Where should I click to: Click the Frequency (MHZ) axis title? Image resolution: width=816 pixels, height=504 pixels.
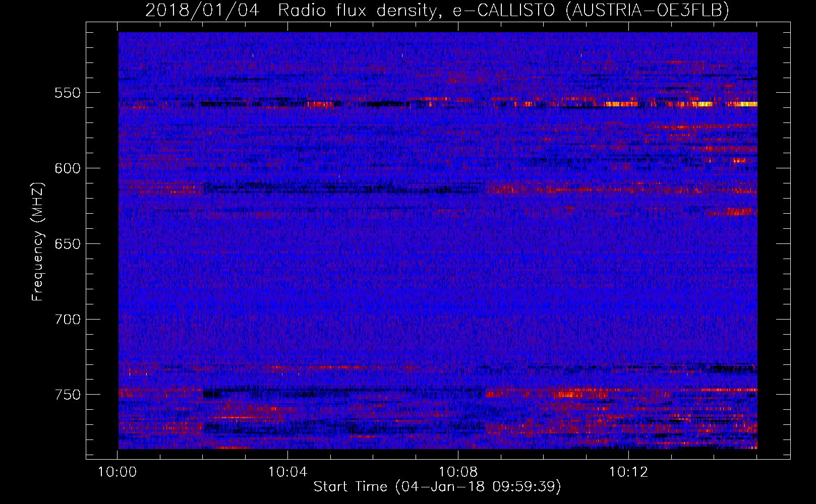(x=38, y=241)
